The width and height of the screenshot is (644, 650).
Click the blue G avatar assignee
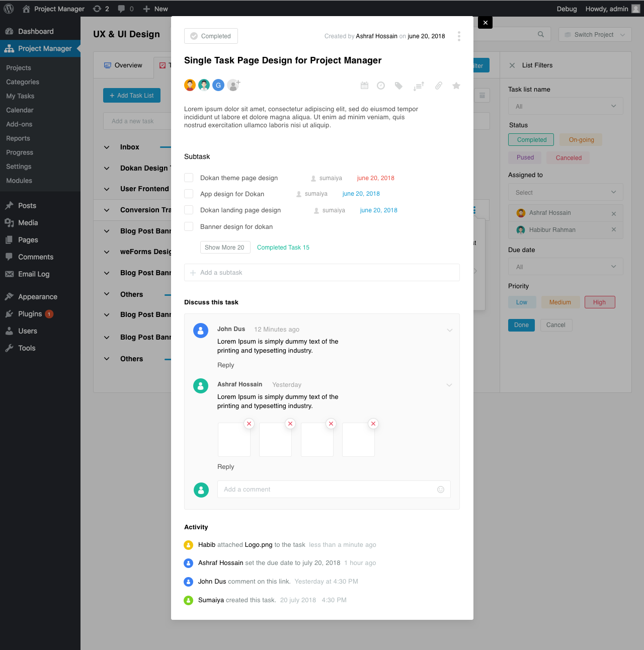pyautogui.click(x=218, y=85)
